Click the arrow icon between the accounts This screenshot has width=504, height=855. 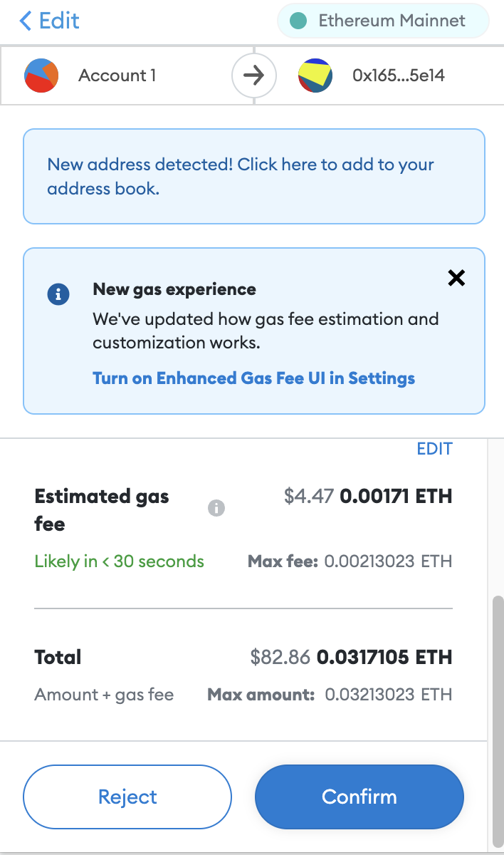pos(254,76)
